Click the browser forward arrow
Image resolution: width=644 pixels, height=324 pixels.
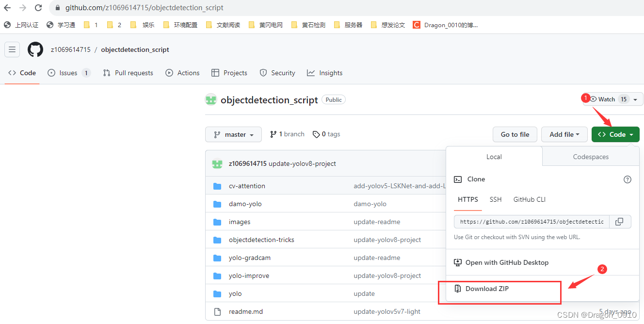(23, 8)
